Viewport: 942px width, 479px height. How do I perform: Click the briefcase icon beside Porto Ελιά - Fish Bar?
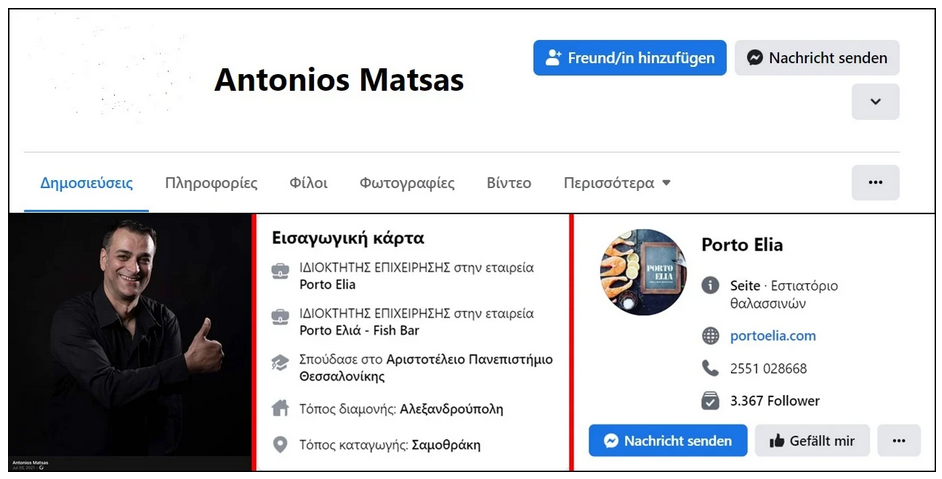(x=281, y=316)
